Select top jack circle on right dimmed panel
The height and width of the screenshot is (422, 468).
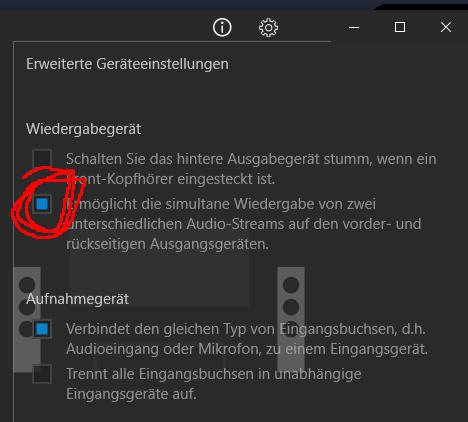click(x=291, y=285)
